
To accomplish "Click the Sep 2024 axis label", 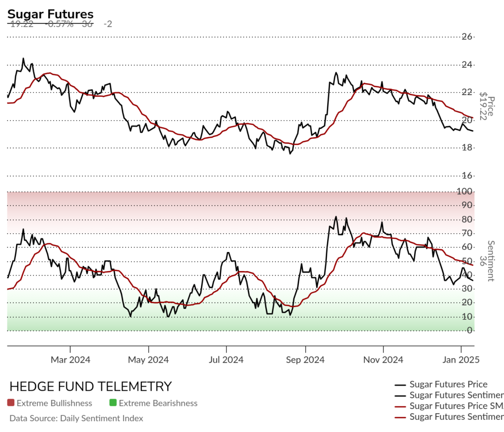I will pos(305,360).
